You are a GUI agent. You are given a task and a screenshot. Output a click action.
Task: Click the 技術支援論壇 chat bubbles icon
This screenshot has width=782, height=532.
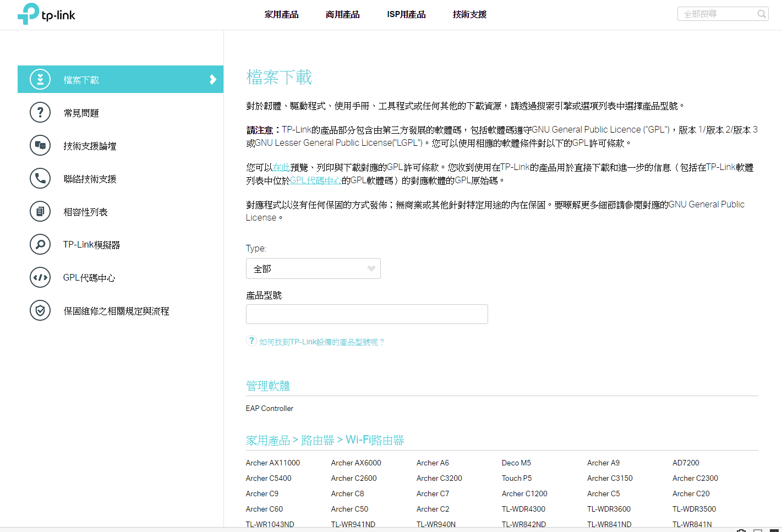click(40, 145)
